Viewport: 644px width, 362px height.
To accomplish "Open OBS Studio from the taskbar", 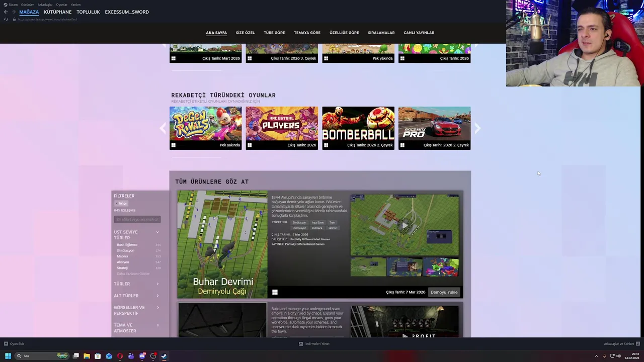I will [x=153, y=356].
